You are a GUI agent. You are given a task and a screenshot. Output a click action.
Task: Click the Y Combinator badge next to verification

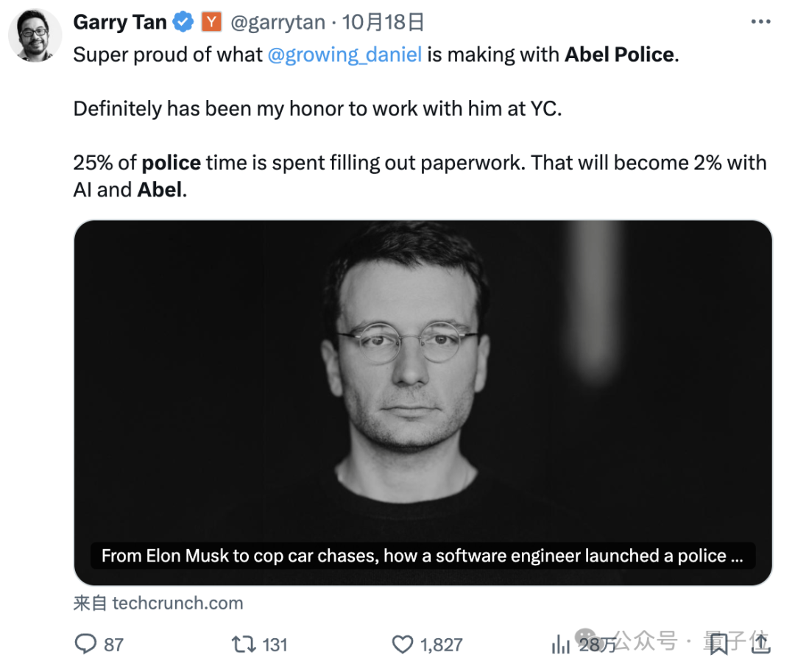pyautogui.click(x=211, y=21)
